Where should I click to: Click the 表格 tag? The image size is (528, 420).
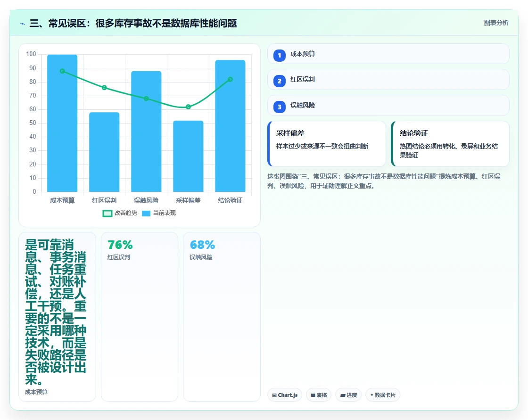[319, 395]
